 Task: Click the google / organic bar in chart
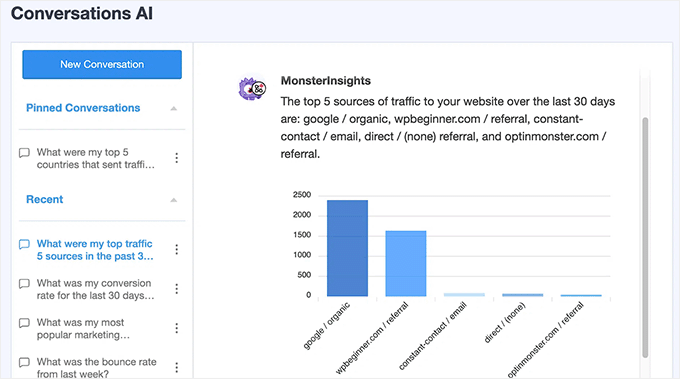click(x=347, y=248)
